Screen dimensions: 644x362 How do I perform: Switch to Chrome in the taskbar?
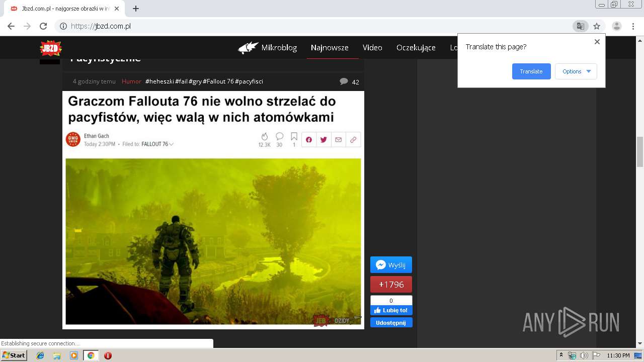pos(91,355)
